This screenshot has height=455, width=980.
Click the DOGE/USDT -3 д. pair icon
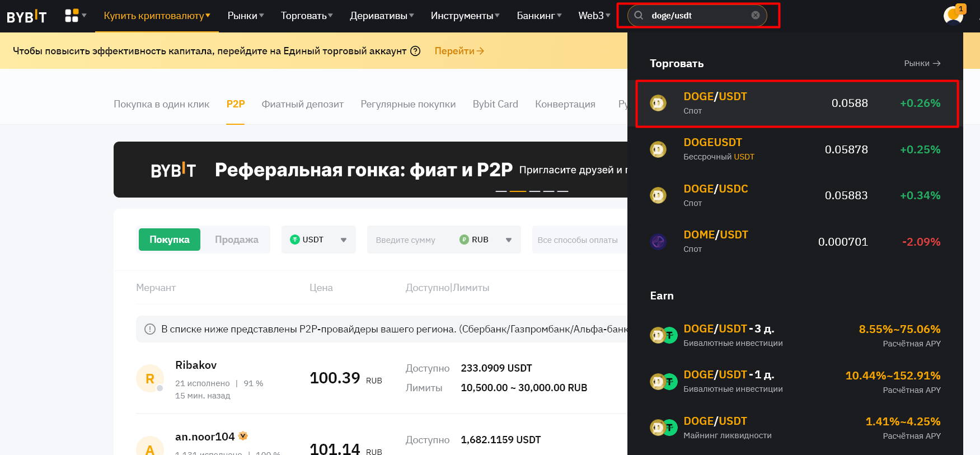coord(664,335)
